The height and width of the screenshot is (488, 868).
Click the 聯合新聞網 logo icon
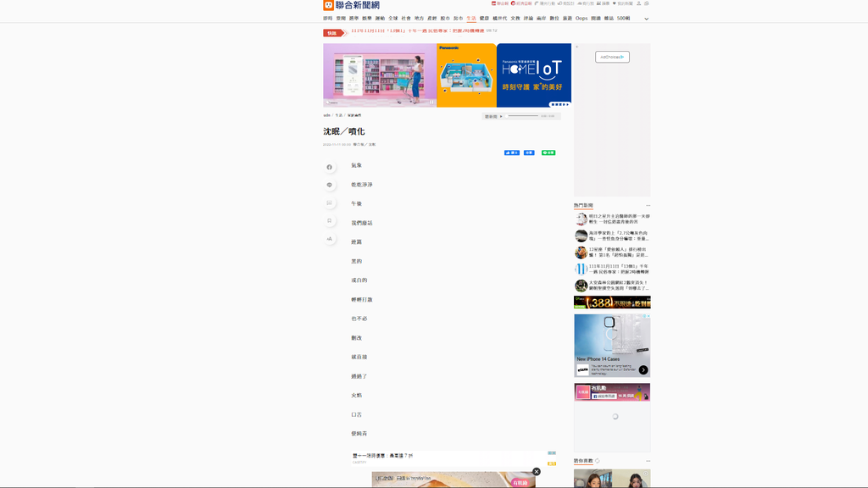click(329, 5)
